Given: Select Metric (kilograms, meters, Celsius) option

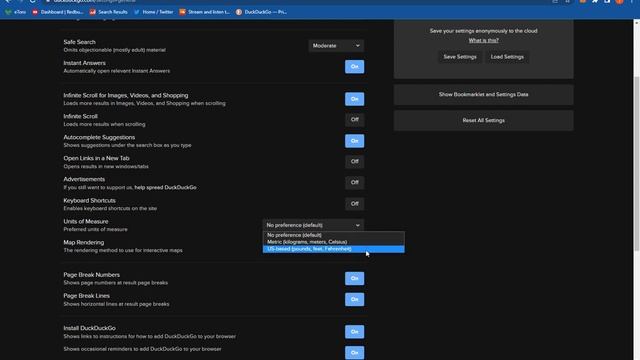Looking at the screenshot, I should coord(333,242).
